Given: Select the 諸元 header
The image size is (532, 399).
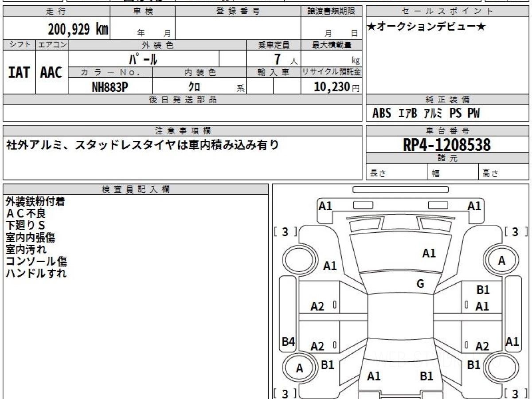Looking at the screenshot, I should point(447,158).
